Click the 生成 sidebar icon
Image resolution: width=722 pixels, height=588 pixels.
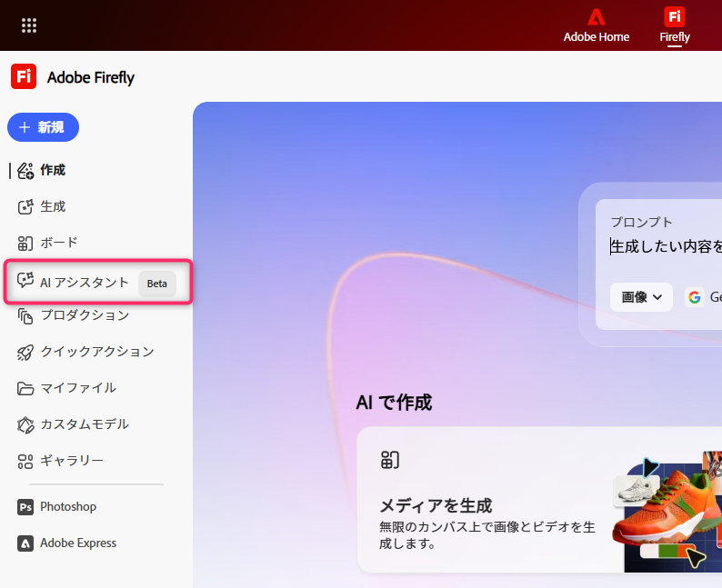coord(25,206)
